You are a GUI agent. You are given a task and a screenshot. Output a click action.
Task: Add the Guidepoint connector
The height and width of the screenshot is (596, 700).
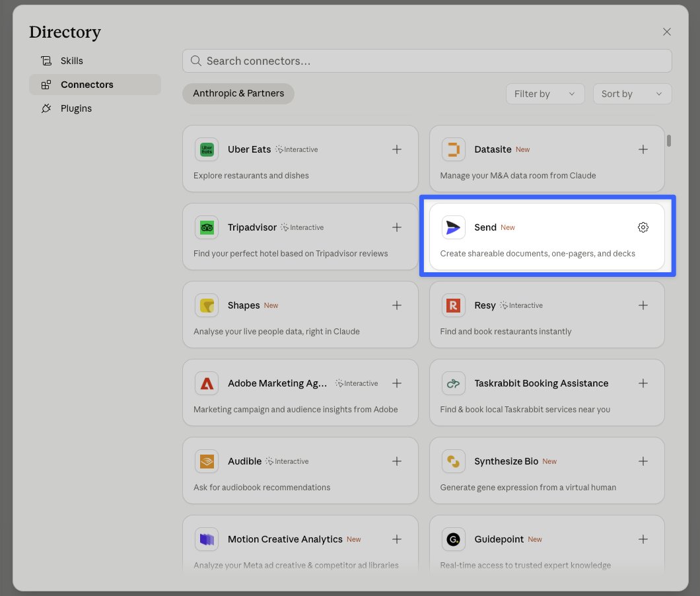click(x=643, y=539)
